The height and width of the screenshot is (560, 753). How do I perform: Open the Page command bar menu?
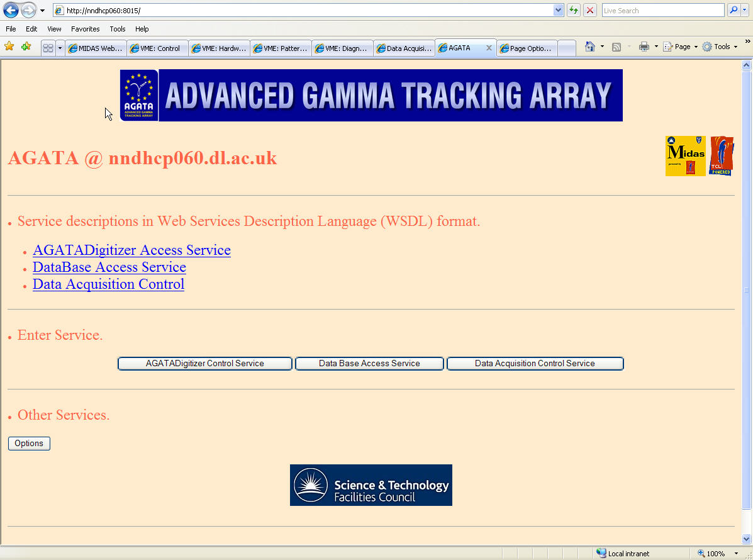pos(681,47)
